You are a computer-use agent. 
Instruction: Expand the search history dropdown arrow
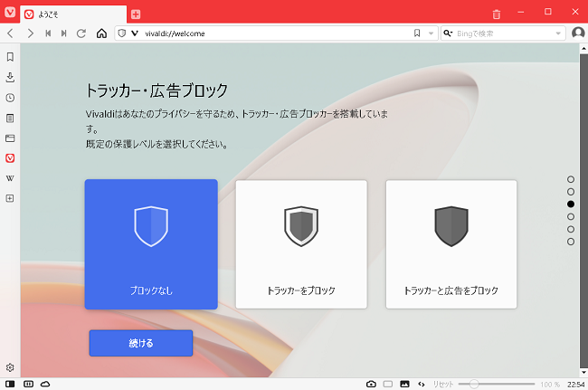pos(558,33)
